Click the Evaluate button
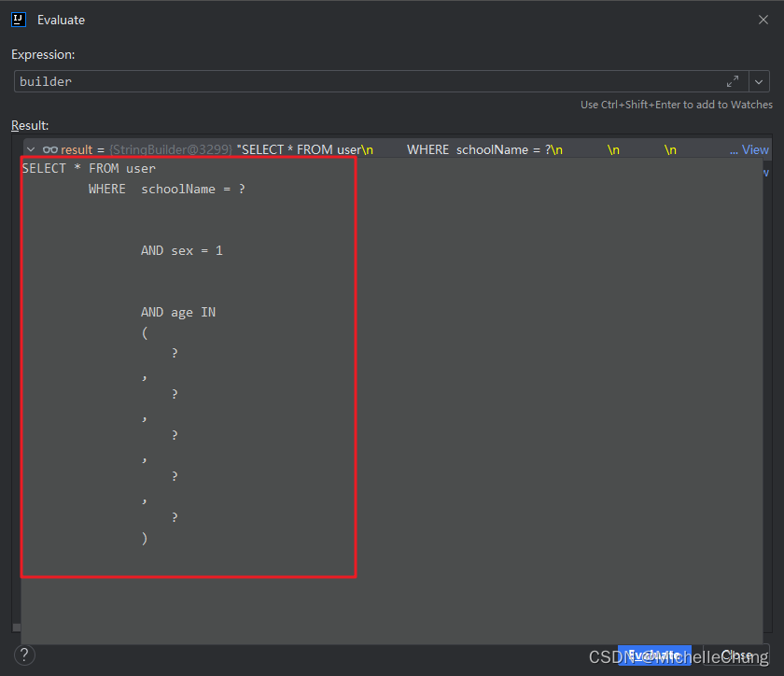 pyautogui.click(x=654, y=655)
